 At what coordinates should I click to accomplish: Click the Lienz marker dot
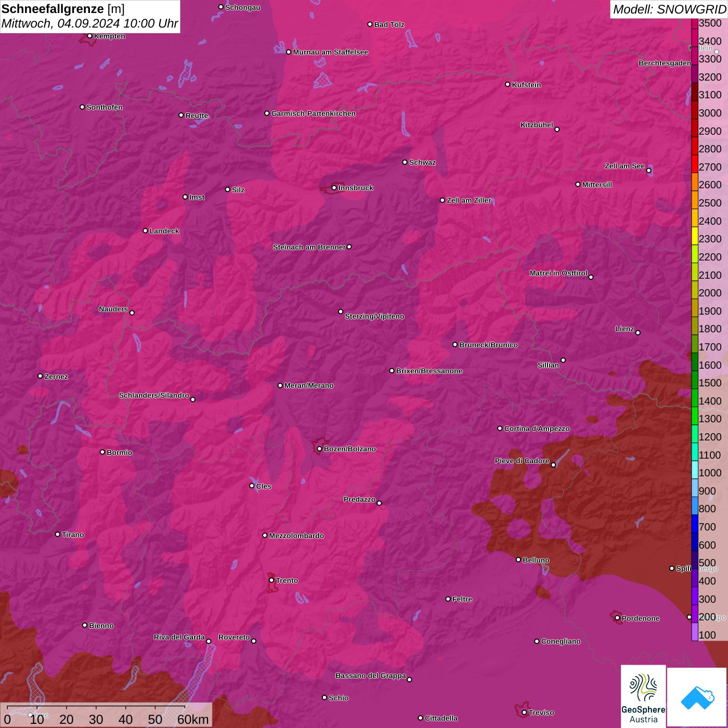pyautogui.click(x=638, y=333)
